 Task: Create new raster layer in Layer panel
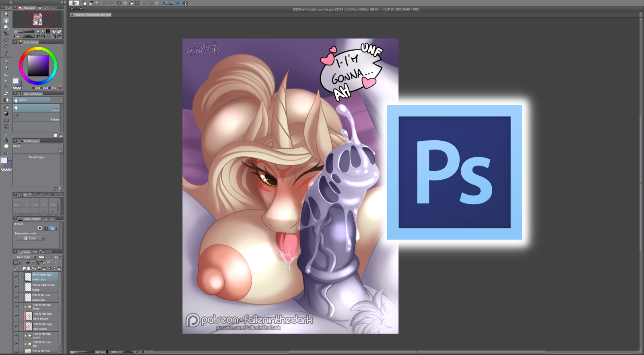[x=24, y=268]
